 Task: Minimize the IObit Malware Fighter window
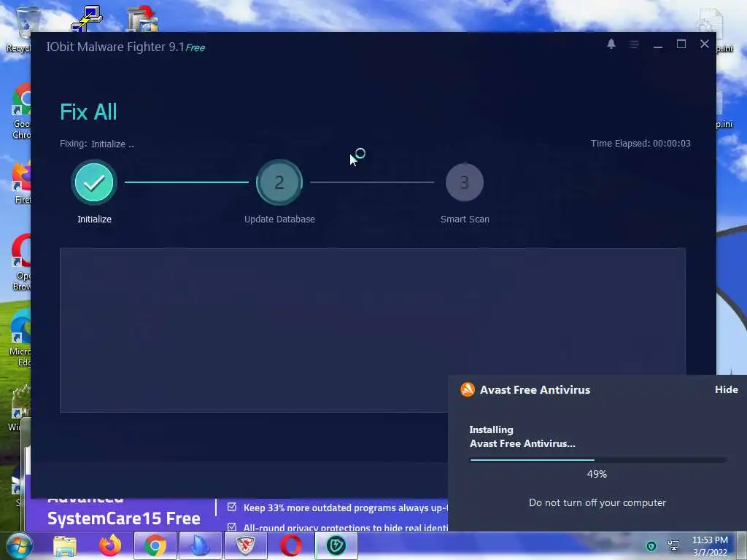click(x=658, y=44)
